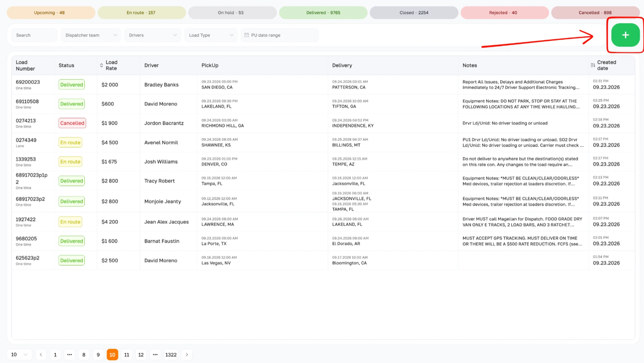
Task: Select driver Barnat Faustin
Action: [162, 241]
